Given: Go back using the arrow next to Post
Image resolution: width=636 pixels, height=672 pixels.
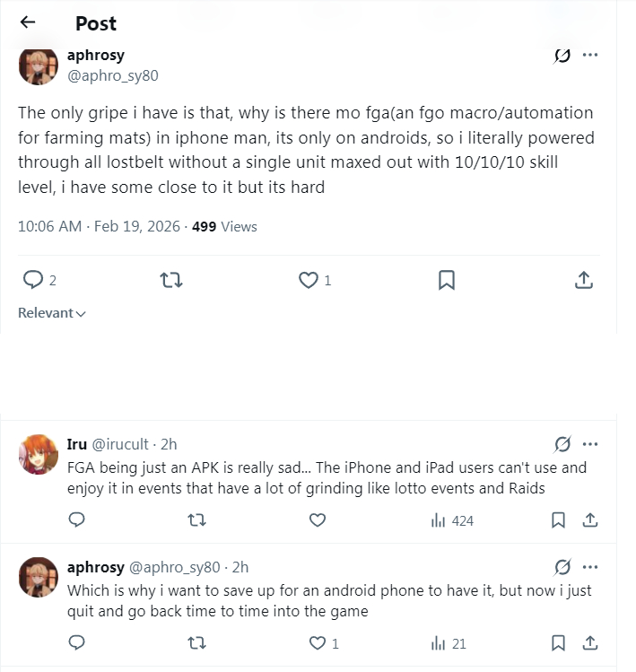Looking at the screenshot, I should (x=28, y=22).
